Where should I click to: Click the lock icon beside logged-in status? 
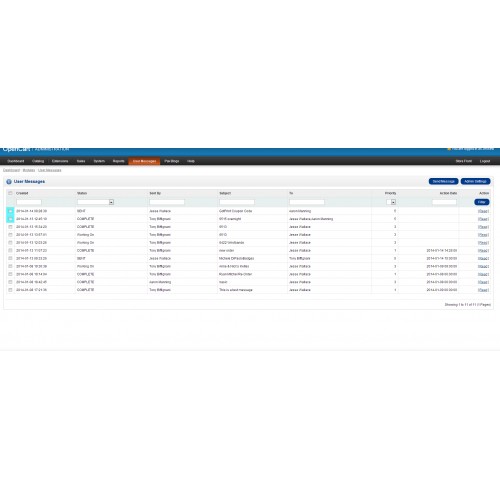[x=449, y=149]
